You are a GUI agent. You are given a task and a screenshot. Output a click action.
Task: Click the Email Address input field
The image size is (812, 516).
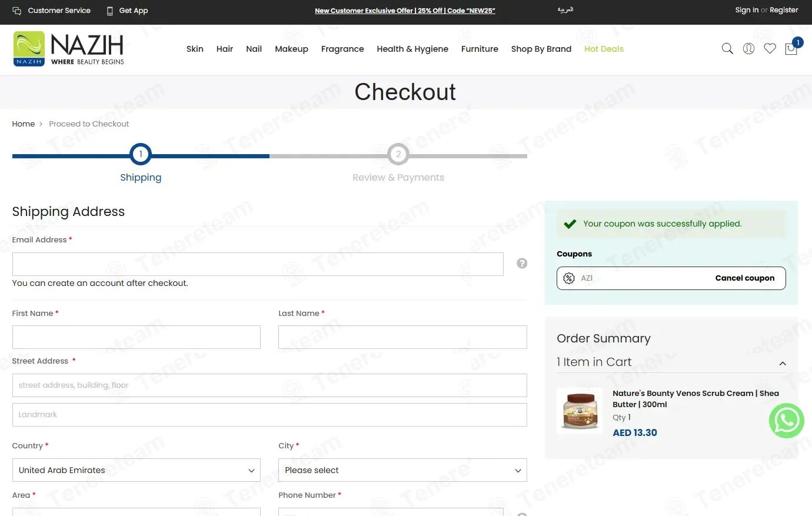[258, 264]
